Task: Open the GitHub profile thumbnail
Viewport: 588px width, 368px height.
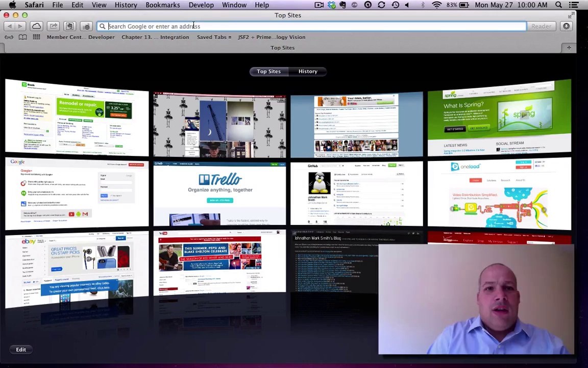Action: click(357, 193)
